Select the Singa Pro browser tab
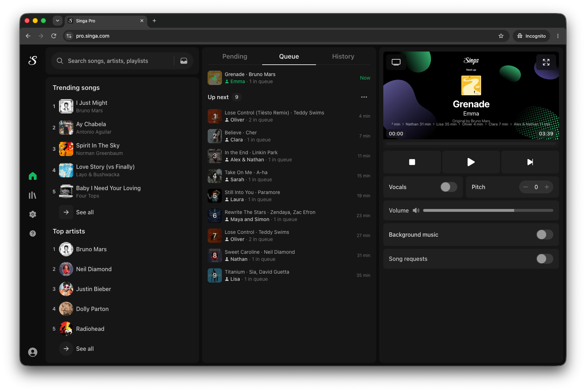Image resolution: width=586 pixels, height=392 pixels. click(x=106, y=21)
